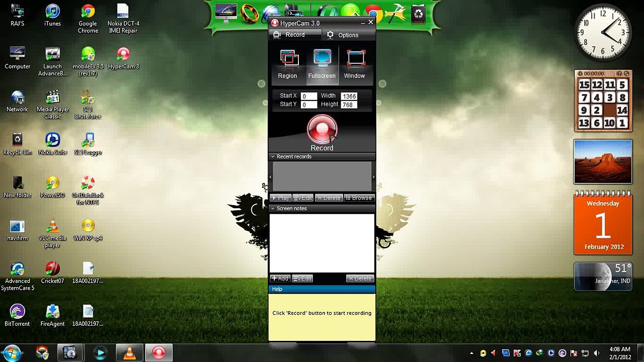Open WIN XP sp4 disc icon
Screen dimensions: 644x362
pyautogui.click(x=88, y=230)
